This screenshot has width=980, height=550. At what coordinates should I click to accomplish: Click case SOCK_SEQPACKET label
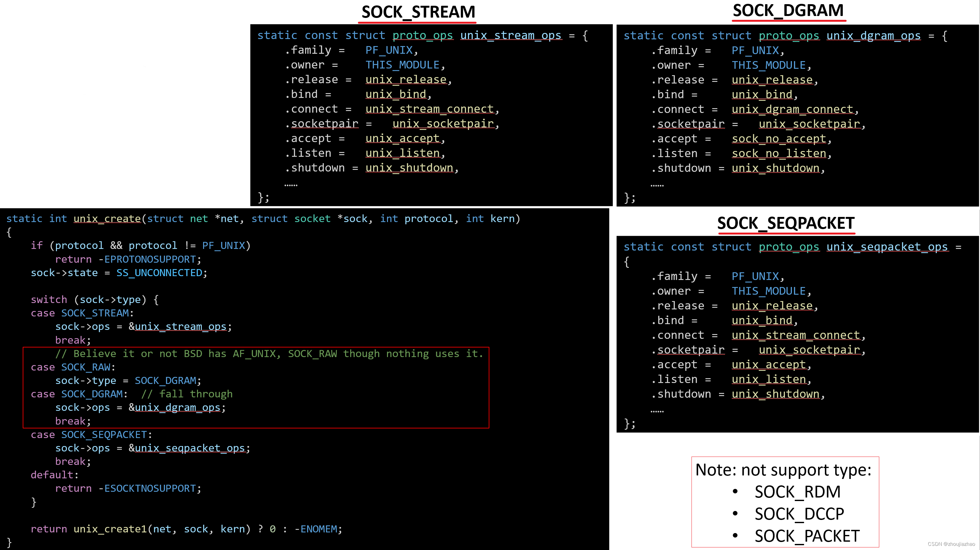point(91,435)
